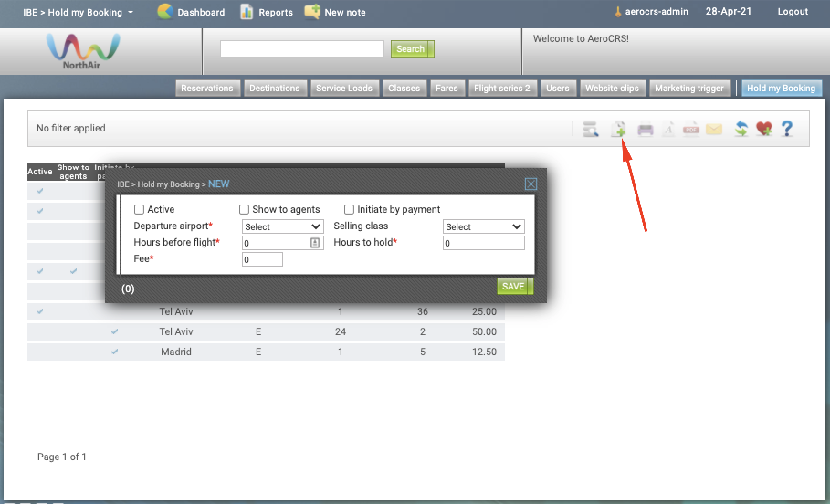This screenshot has height=504, width=830.
Task: Create a New note
Action: tap(335, 12)
